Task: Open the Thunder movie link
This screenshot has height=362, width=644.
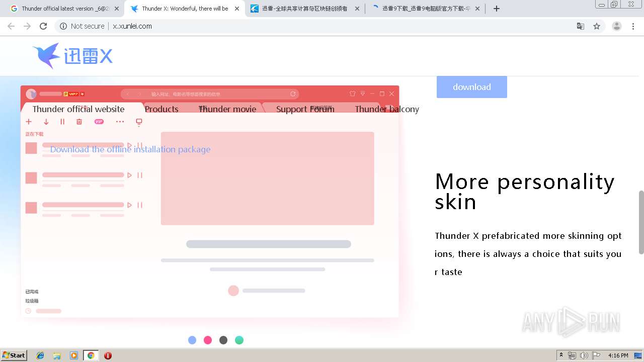Action: (227, 109)
